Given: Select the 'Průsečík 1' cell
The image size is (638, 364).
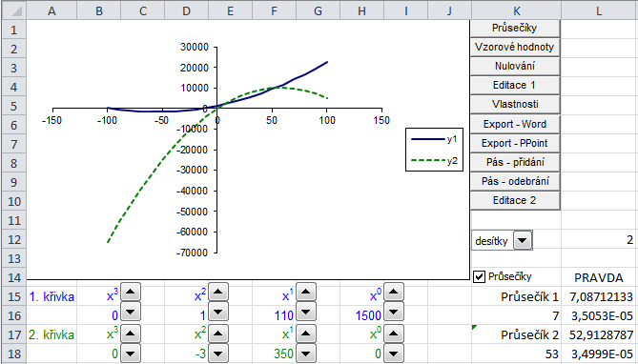Looking at the screenshot, I should (516, 297).
